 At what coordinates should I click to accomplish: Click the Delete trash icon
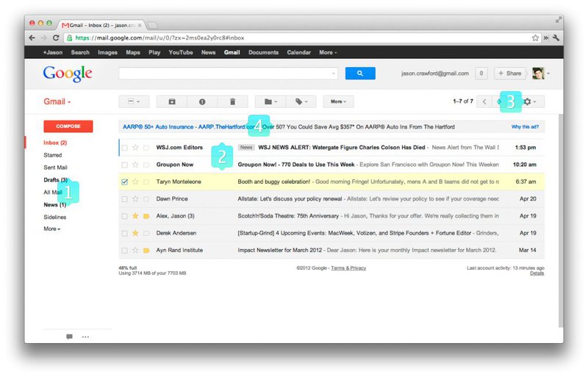[x=232, y=101]
